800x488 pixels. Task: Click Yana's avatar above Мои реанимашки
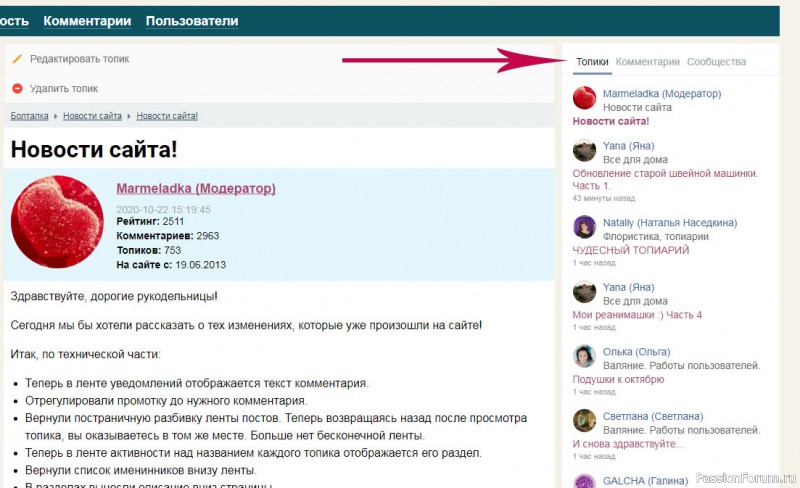point(584,292)
